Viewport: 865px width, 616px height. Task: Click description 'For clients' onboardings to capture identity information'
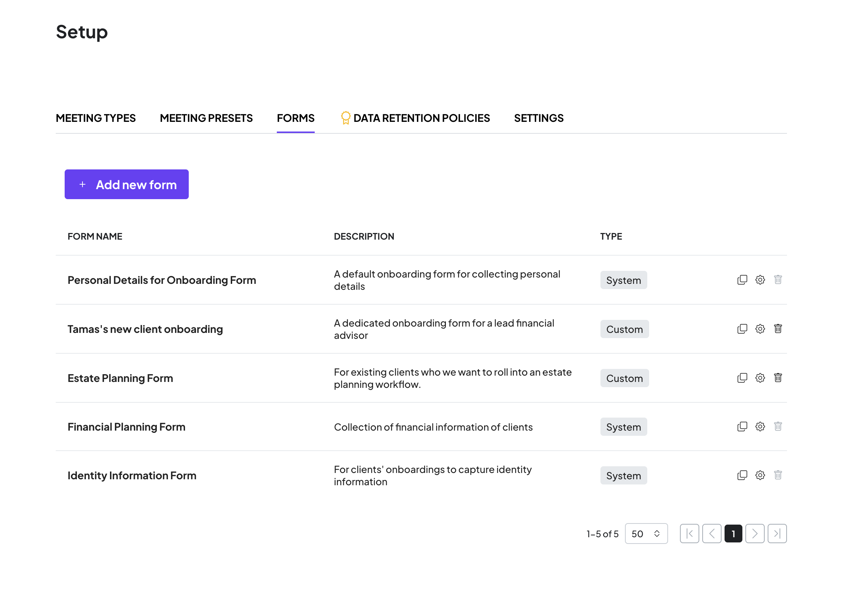click(432, 476)
